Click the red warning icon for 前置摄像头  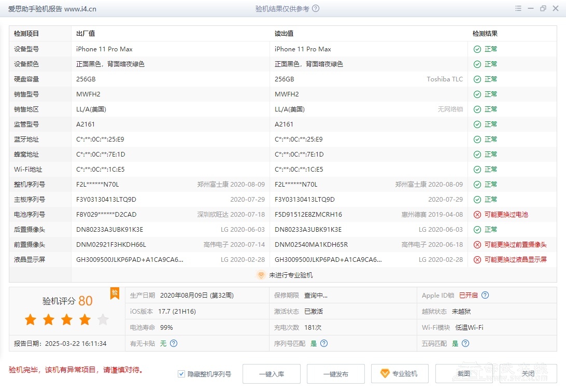(477, 245)
